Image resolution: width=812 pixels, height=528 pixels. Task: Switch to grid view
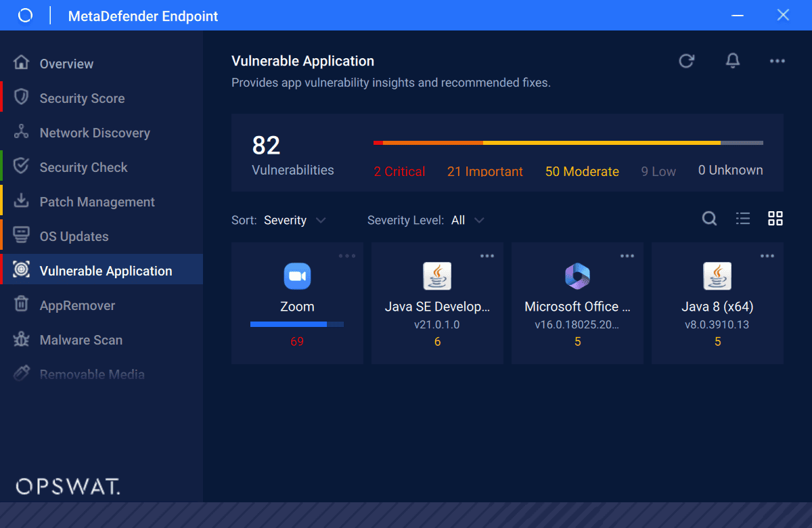775,218
